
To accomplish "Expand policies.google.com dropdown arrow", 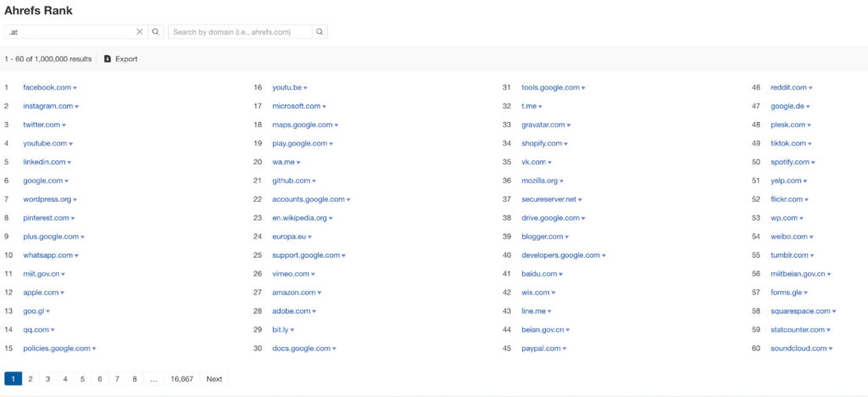I will 93,349.
